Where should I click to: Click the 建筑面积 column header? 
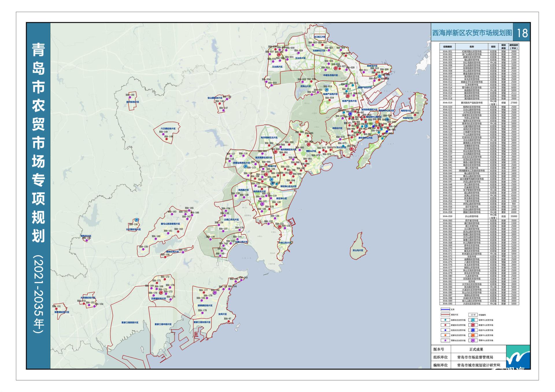pos(514,47)
